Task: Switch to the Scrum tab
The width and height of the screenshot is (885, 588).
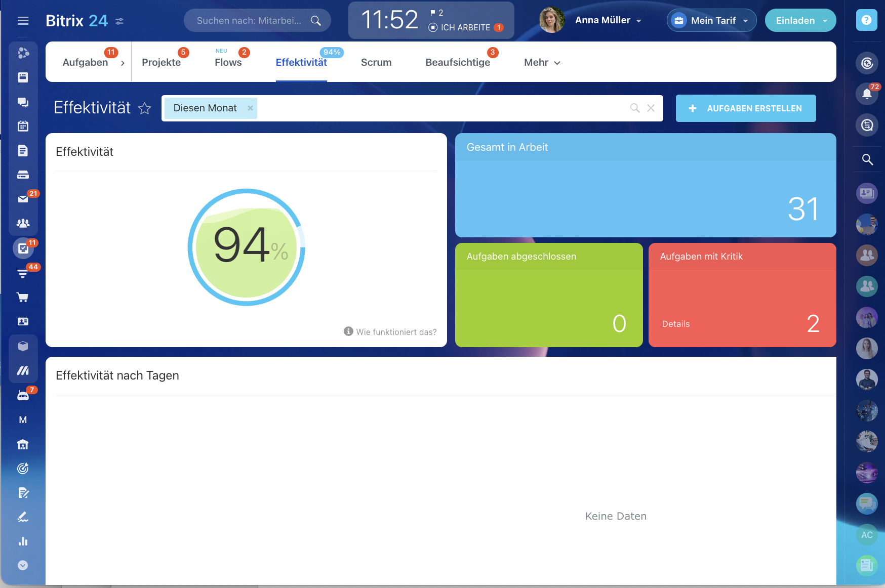Action: pos(376,63)
